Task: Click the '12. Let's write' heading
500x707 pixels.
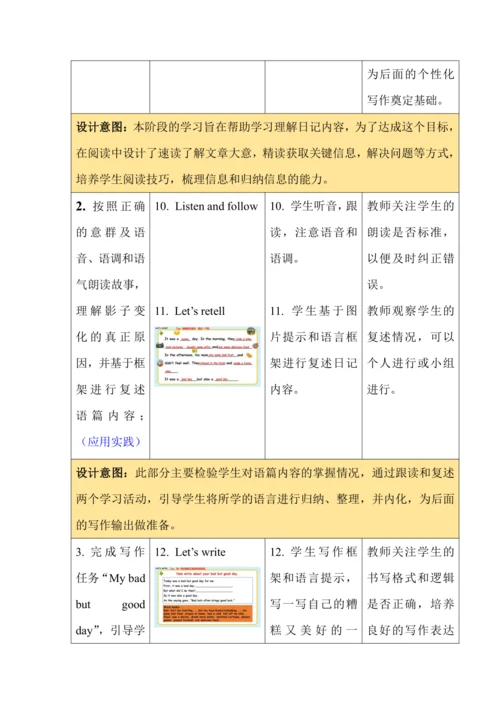Action: [190, 552]
